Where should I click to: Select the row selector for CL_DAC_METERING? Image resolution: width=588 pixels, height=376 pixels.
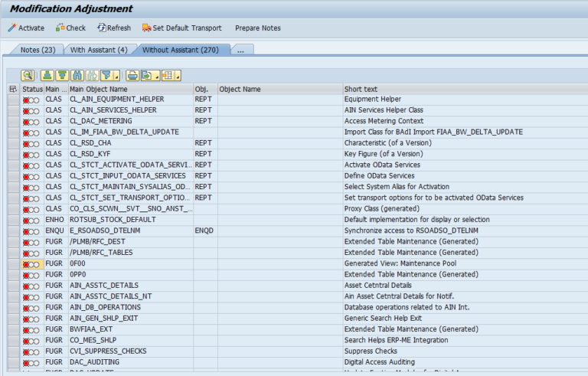(x=12, y=121)
